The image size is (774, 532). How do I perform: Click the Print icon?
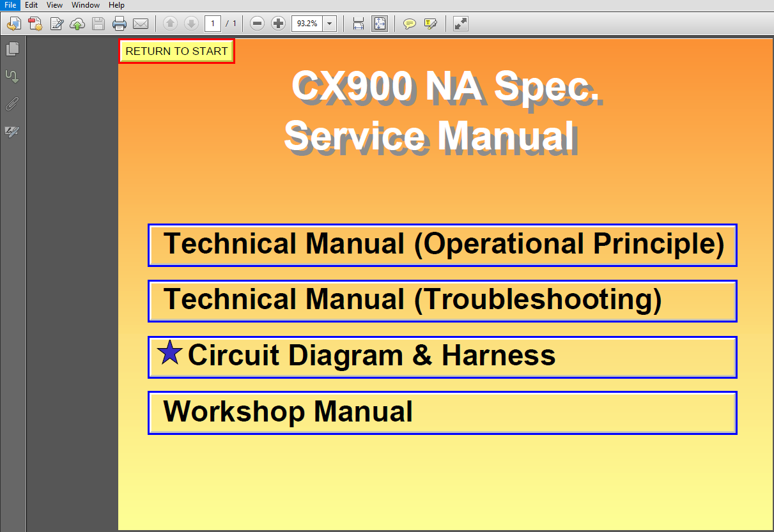pyautogui.click(x=120, y=24)
